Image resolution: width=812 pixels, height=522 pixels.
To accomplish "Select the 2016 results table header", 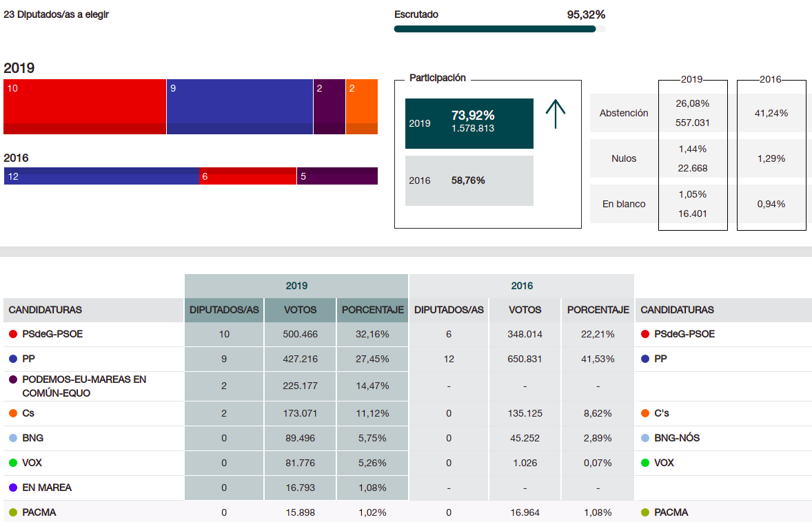I will [x=521, y=285].
